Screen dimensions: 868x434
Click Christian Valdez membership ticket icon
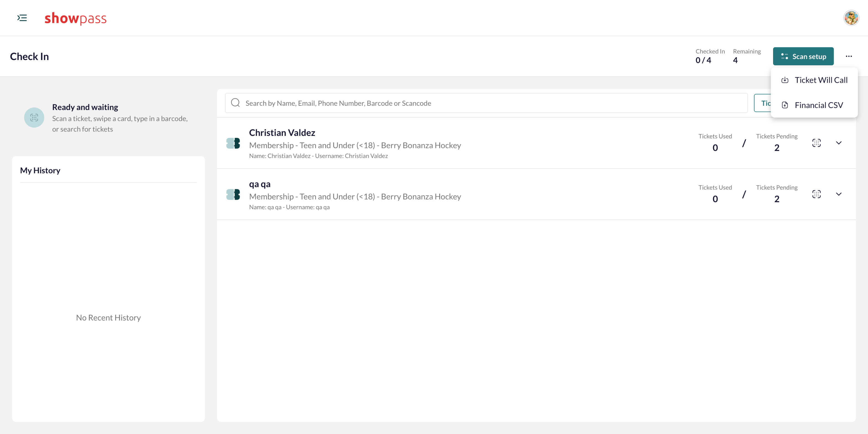coord(233,143)
